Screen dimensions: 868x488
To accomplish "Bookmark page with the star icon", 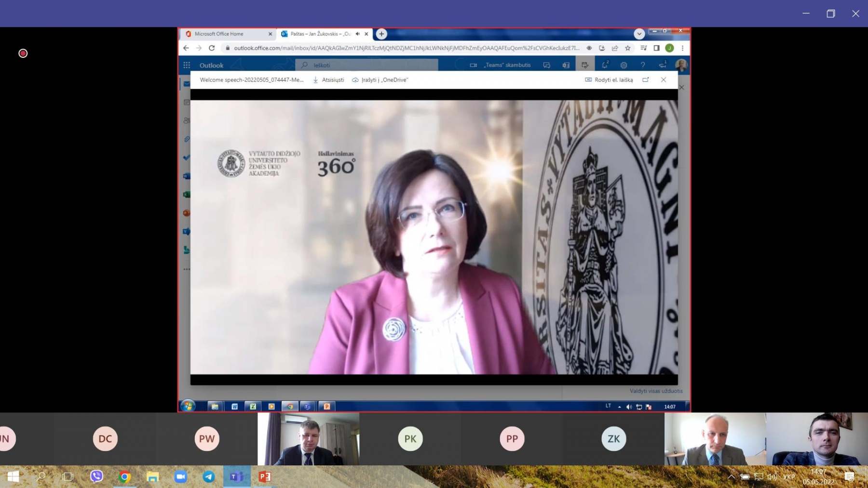I will (x=627, y=48).
